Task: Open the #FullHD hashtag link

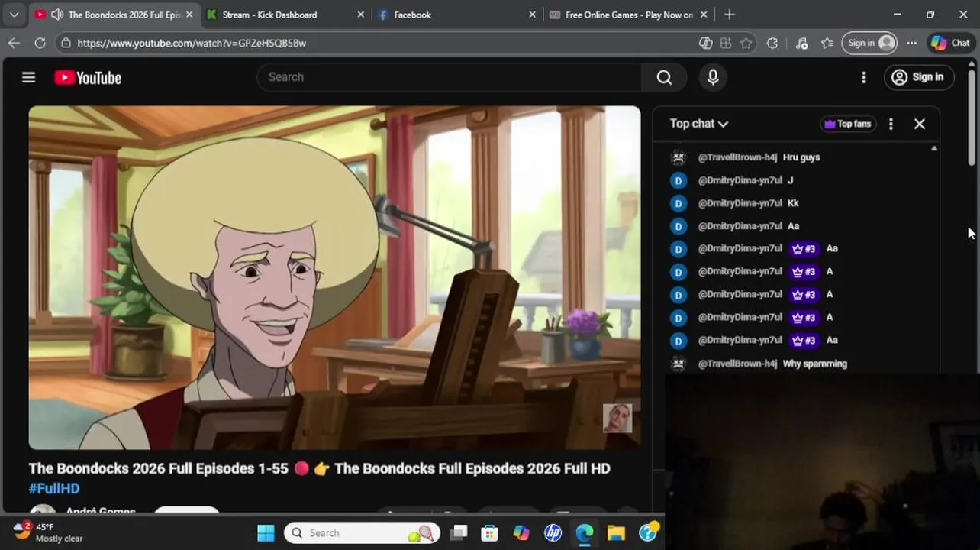Action: pos(54,488)
